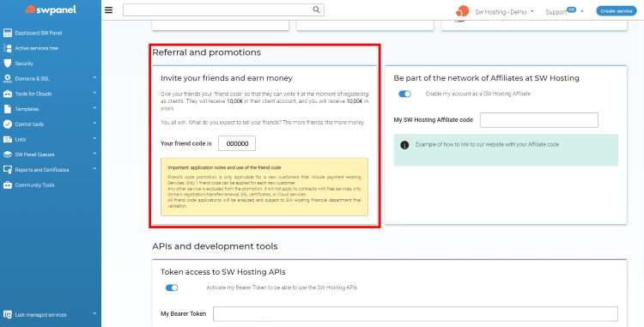Click the Active services tree icon
644x327 pixels.
tap(8, 48)
